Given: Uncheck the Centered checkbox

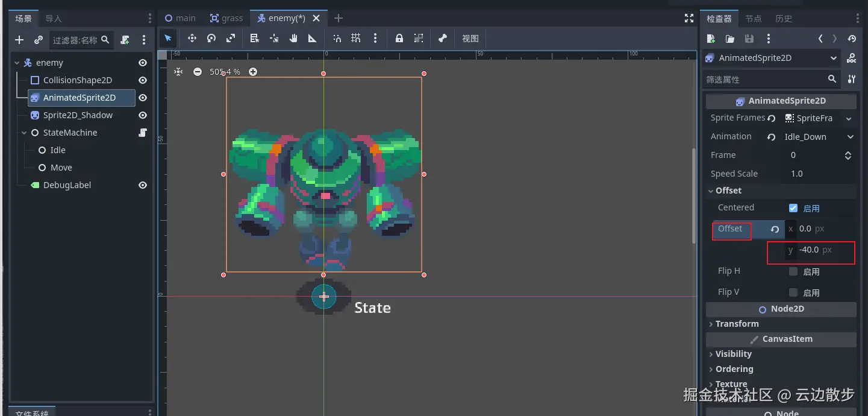Looking at the screenshot, I should click(x=793, y=208).
